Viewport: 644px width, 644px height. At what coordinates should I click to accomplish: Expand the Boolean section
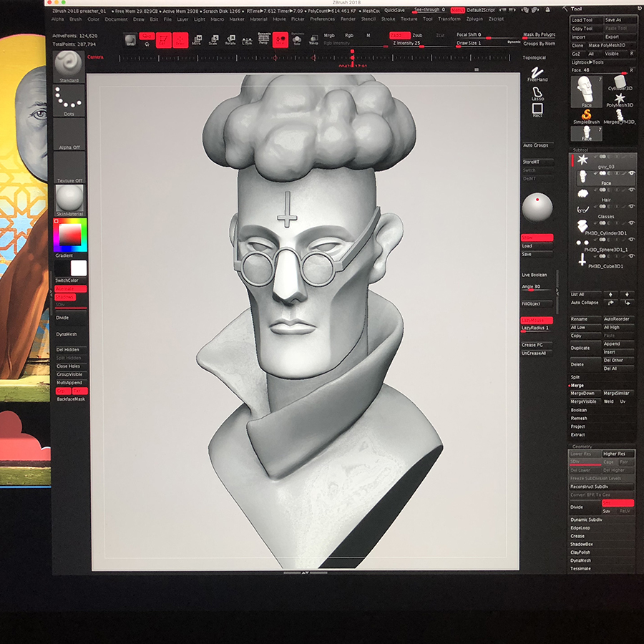point(579,410)
